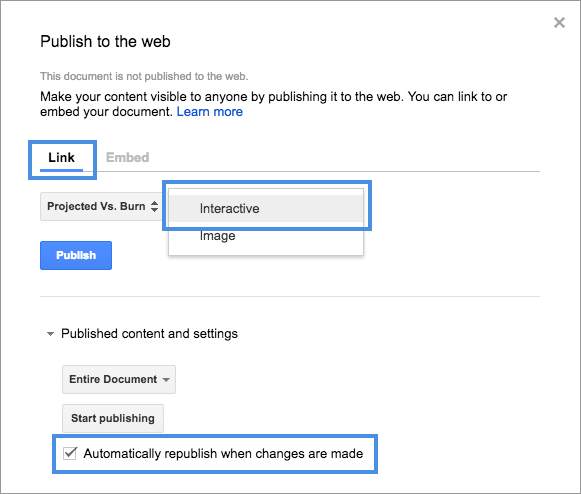Open the Learn more link

(210, 112)
